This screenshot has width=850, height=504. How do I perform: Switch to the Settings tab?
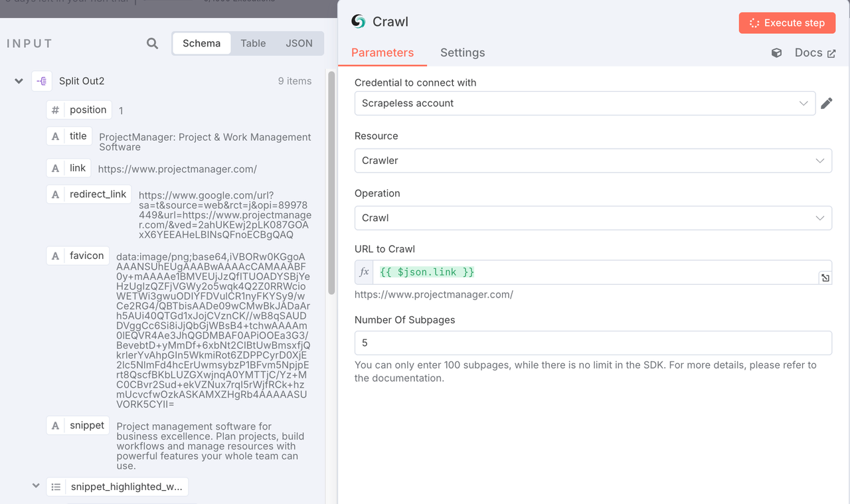click(463, 52)
